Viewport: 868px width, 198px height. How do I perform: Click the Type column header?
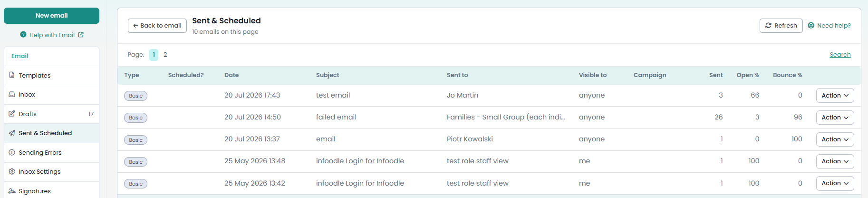click(x=132, y=75)
